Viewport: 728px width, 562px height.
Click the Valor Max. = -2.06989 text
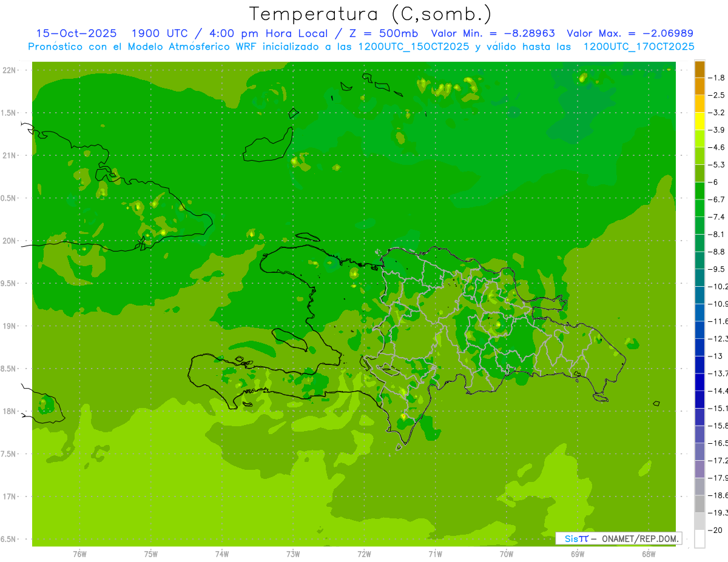point(630,33)
